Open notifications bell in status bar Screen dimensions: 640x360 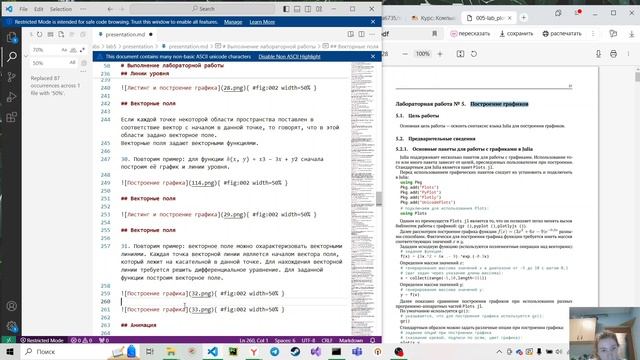(372, 340)
